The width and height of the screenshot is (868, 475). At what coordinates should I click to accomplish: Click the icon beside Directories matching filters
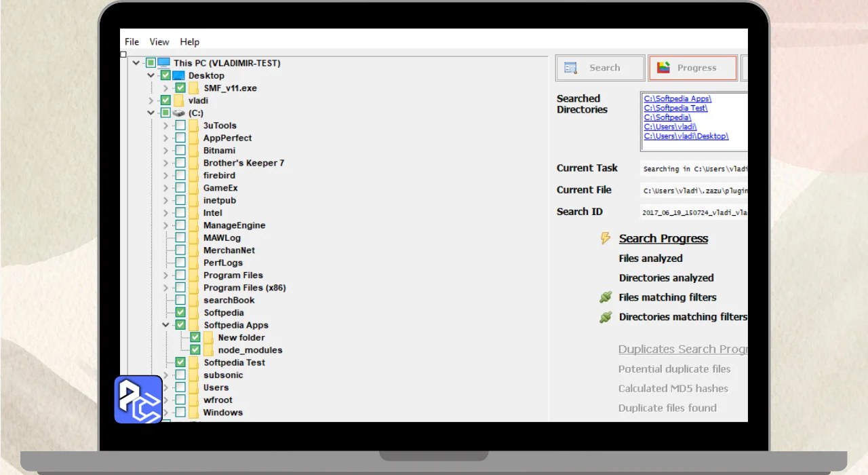(x=606, y=317)
